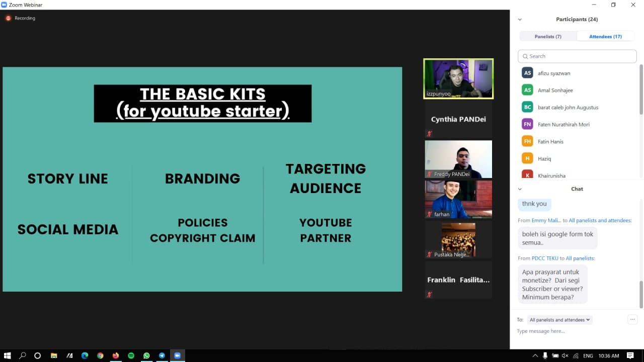
Task: Open File Explorer from the taskbar
Action: (54, 355)
